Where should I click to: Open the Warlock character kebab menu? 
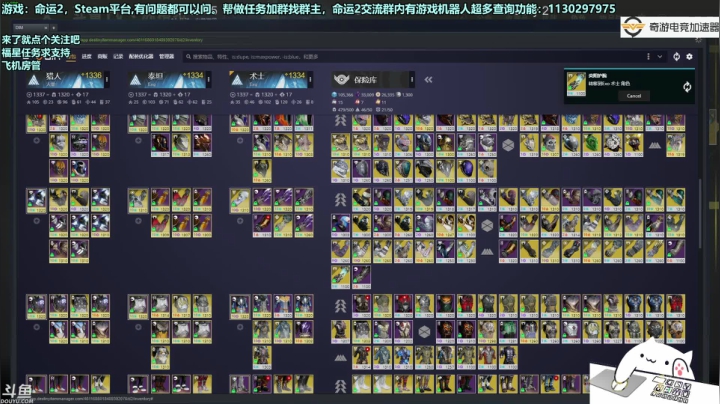[310, 79]
